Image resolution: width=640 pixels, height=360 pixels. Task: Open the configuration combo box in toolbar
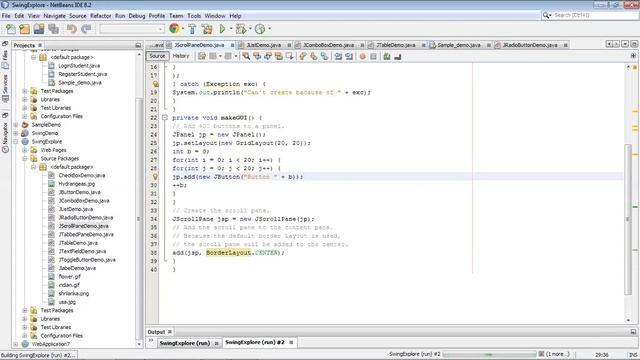point(132,29)
